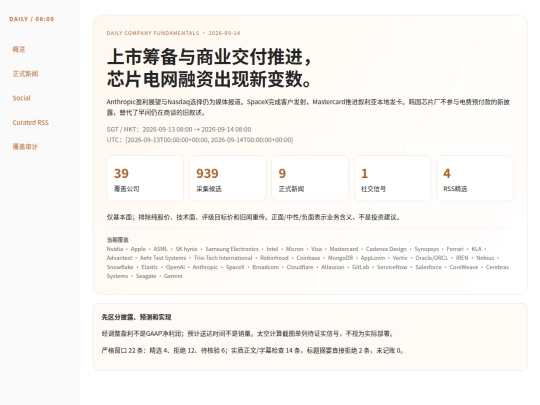Click the line starting 经调整盈利不是GAAP净利润
Viewport: 540px width, 405px height.
pos(248,334)
